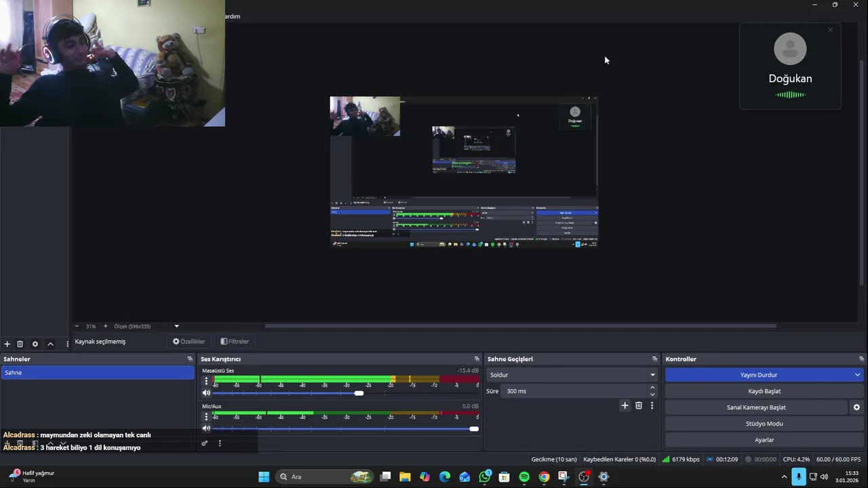This screenshot has height=488, width=868.
Task: Click Kaydı Başlat to start recording
Action: click(x=764, y=391)
